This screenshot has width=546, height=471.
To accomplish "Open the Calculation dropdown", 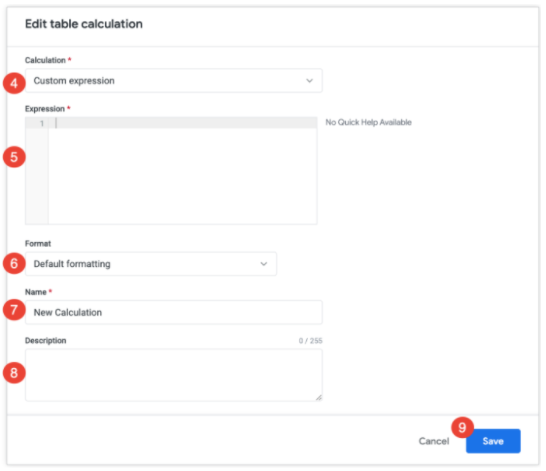I will click(x=173, y=81).
